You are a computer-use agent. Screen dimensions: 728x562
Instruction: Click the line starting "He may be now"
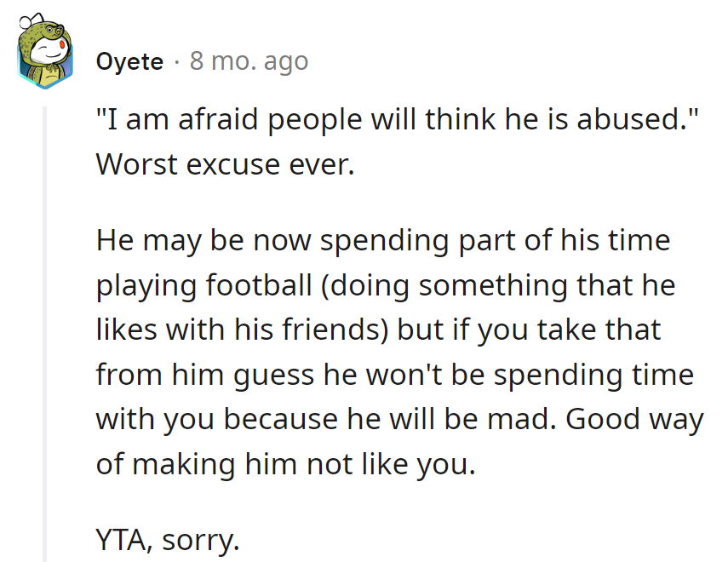coord(383,240)
